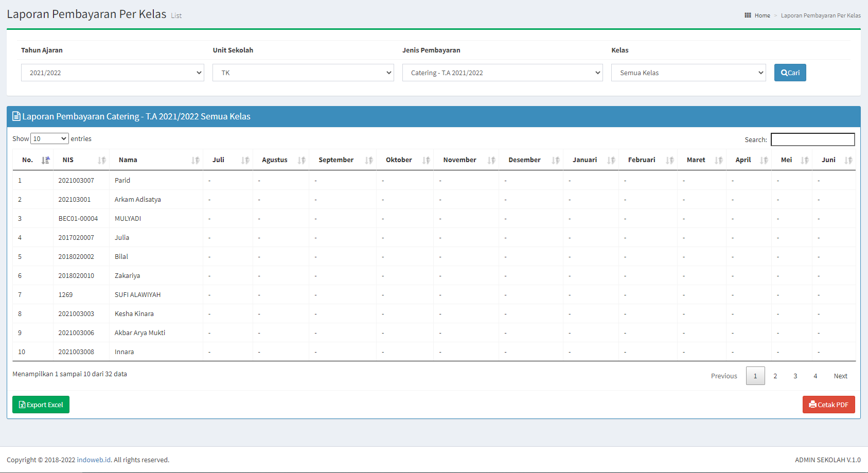Sort by Desember column arrows
This screenshot has height=473, width=868.
click(x=556, y=160)
